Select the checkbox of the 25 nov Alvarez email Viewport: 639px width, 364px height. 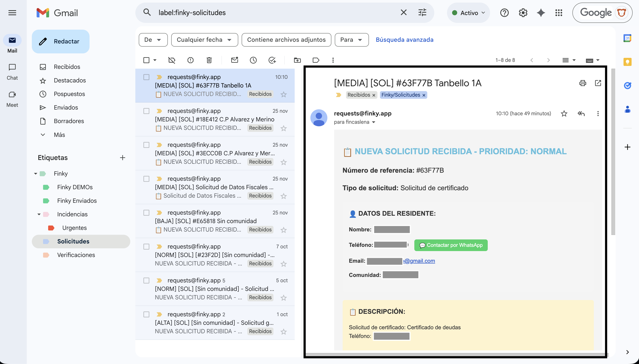point(146,111)
